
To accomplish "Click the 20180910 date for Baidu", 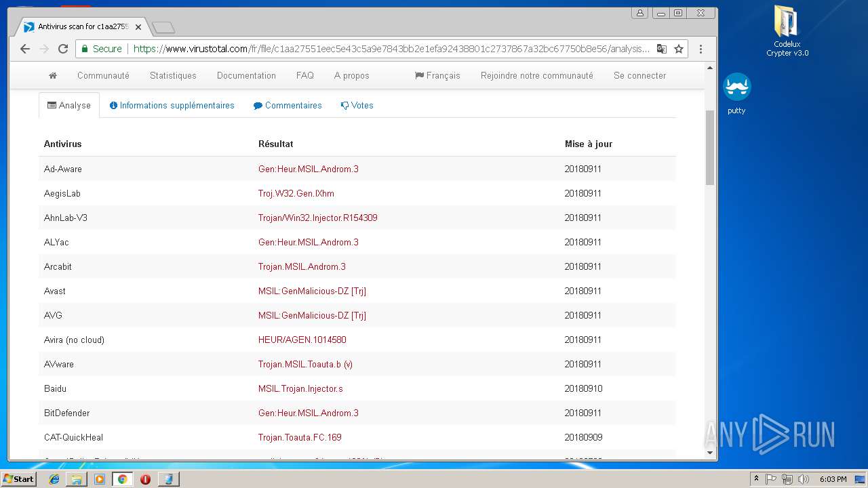I will (x=584, y=388).
